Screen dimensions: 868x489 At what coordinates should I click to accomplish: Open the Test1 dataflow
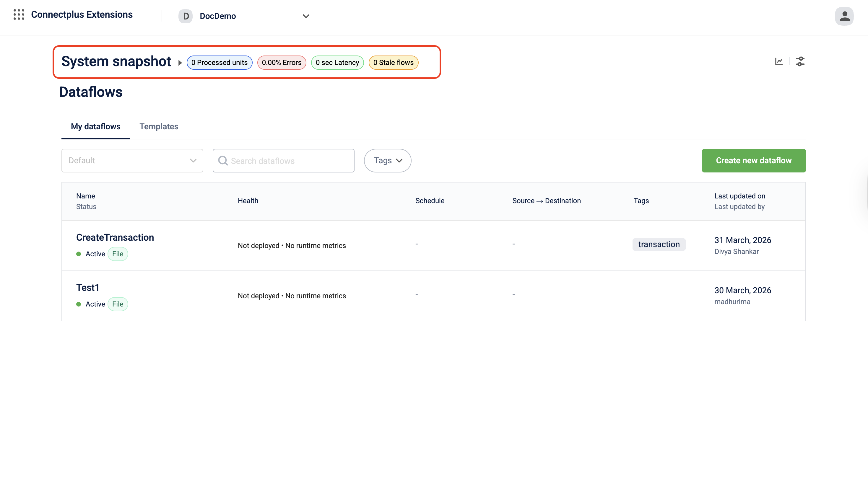click(x=88, y=288)
